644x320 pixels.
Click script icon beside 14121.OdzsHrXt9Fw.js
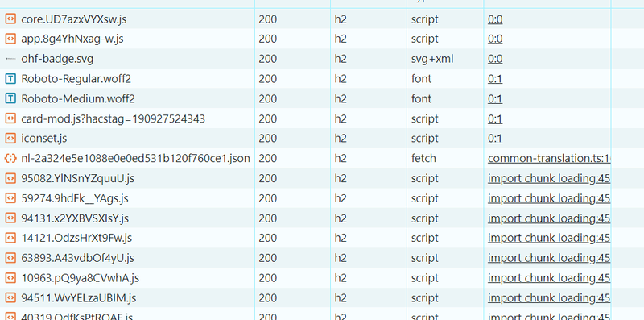pos(10,238)
